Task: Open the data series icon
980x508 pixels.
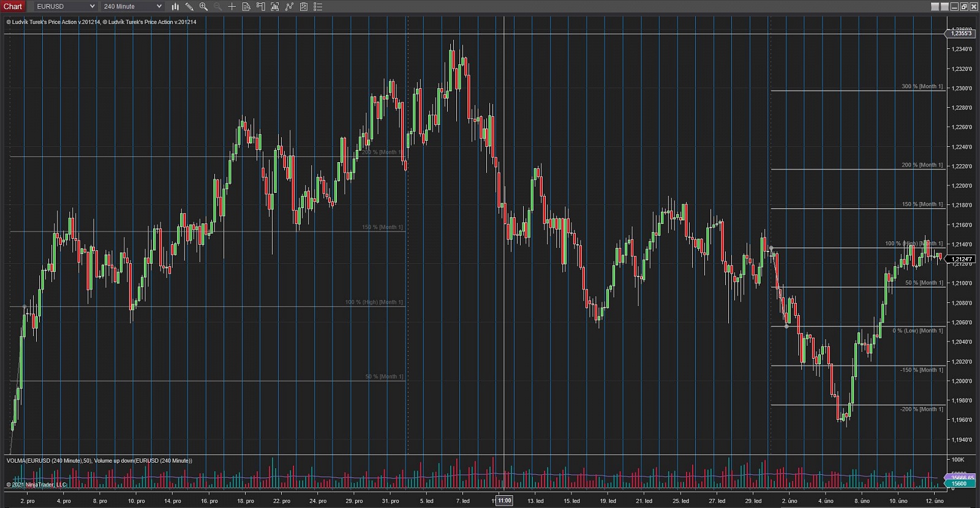Action: point(274,7)
